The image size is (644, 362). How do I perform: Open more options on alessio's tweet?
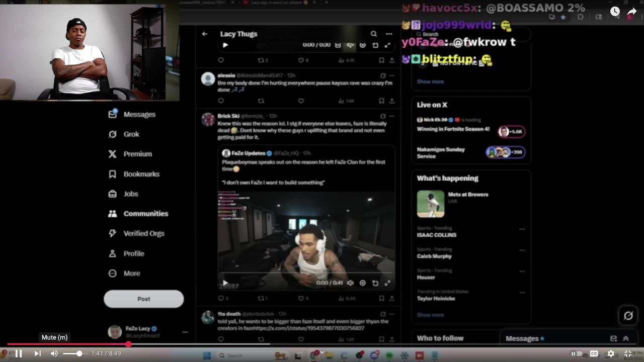point(392,75)
